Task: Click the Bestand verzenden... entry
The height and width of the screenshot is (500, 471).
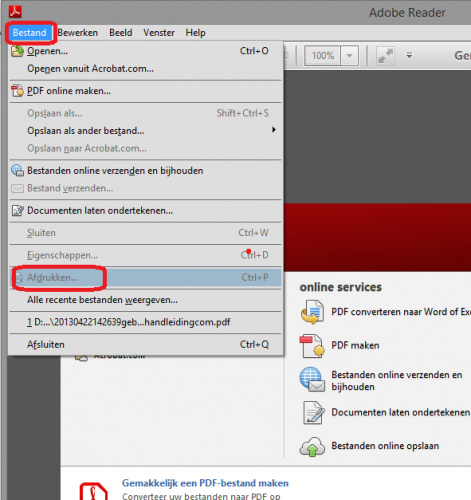Action: [146, 188]
